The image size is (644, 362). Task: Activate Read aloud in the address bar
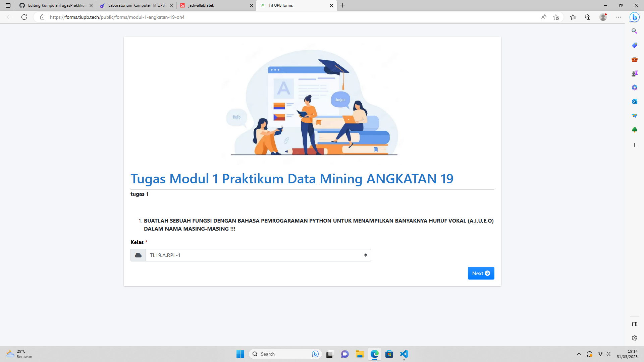tap(543, 17)
